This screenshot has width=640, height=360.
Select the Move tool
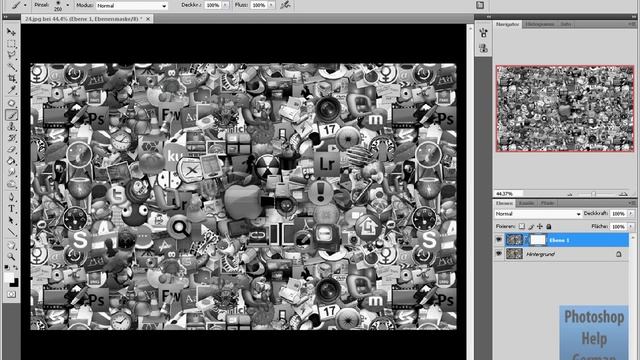click(x=11, y=32)
